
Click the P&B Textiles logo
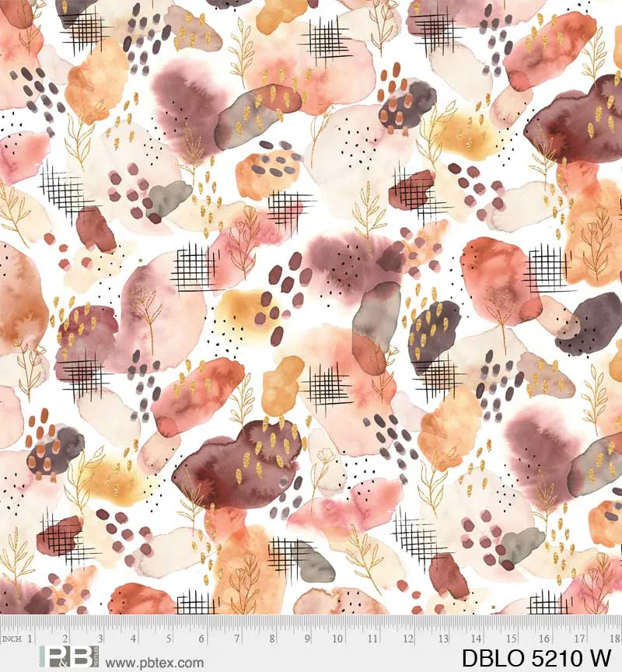coord(69,658)
